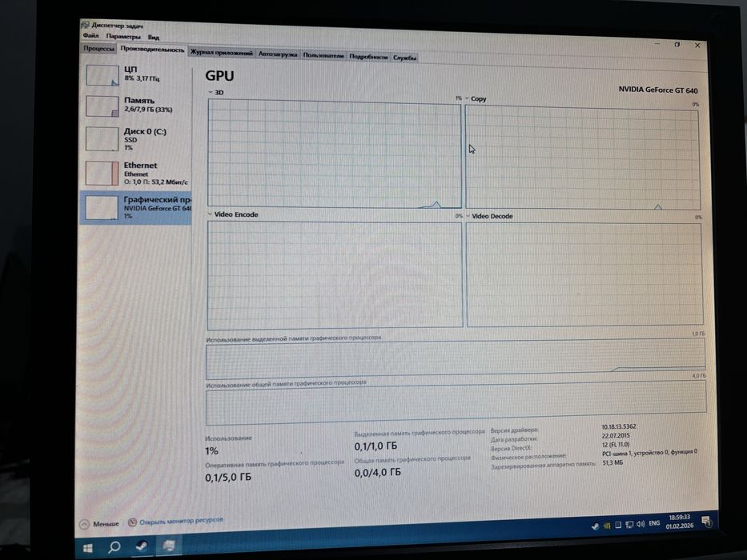Switch to Журнал приложений tab
The image size is (747, 560).
click(221, 53)
